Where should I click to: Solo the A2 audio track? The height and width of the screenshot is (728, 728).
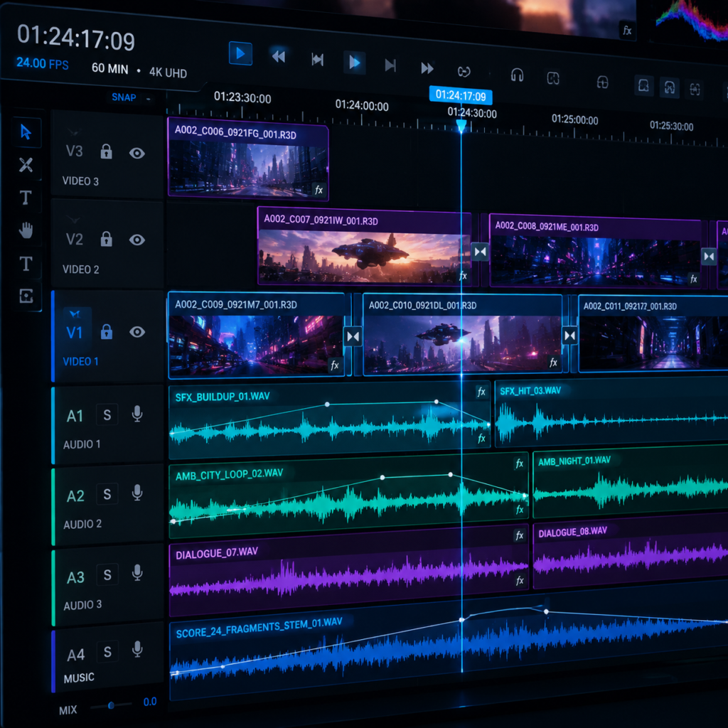pos(107,495)
